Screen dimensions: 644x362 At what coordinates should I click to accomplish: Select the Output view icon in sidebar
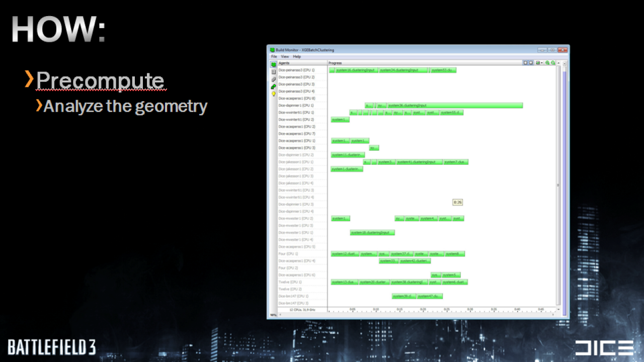(273, 79)
